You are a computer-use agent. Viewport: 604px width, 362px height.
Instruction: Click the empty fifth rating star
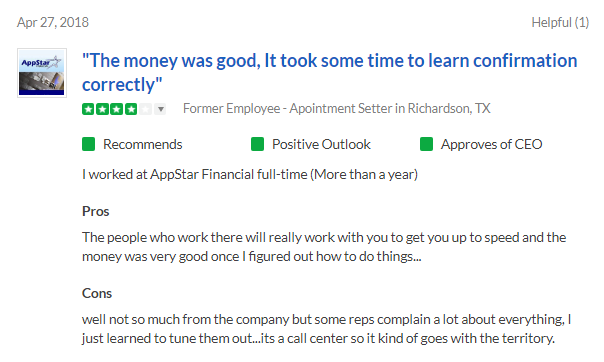[145, 109]
